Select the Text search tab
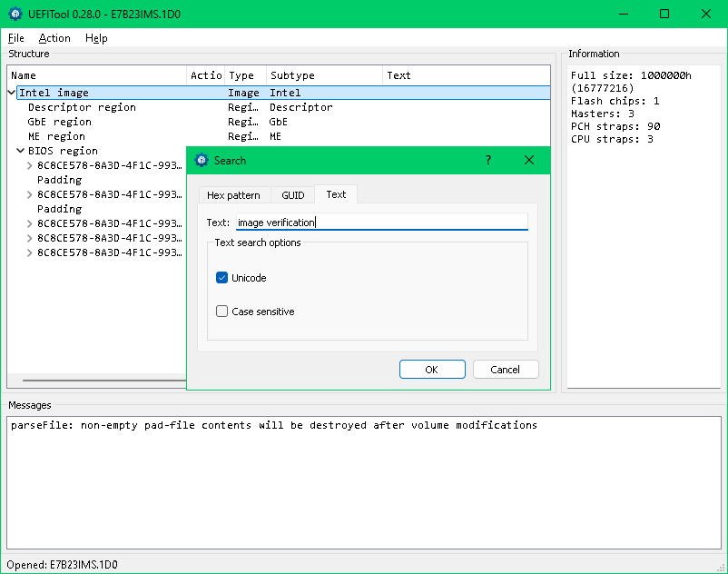 point(336,194)
